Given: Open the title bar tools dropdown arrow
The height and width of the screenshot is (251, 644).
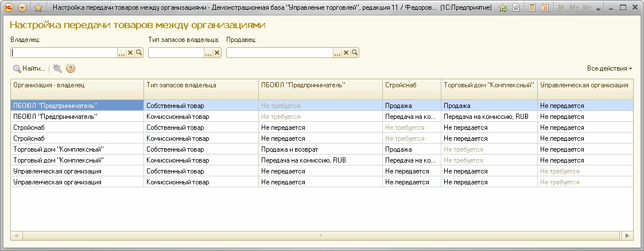Looking at the screenshot, I should point(599,9).
